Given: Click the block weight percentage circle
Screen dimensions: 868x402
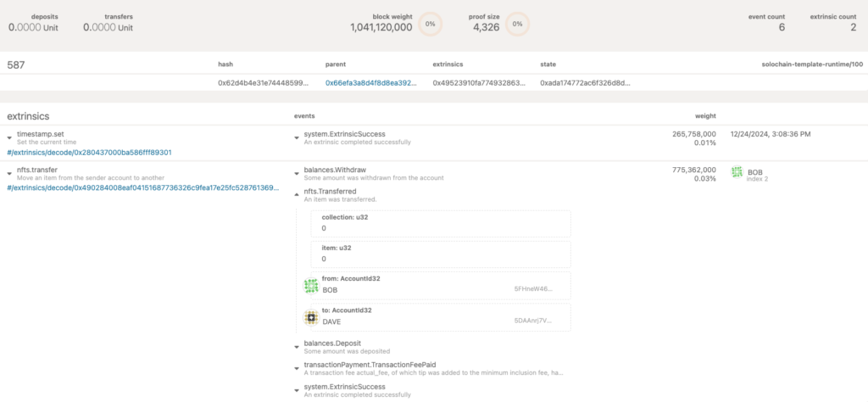Looking at the screenshot, I should [x=430, y=24].
